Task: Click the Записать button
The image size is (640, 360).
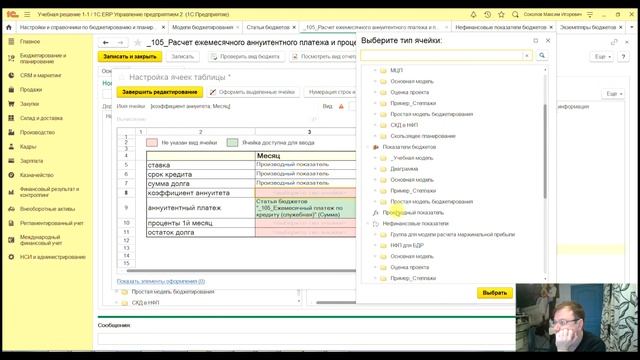Action: (182, 57)
